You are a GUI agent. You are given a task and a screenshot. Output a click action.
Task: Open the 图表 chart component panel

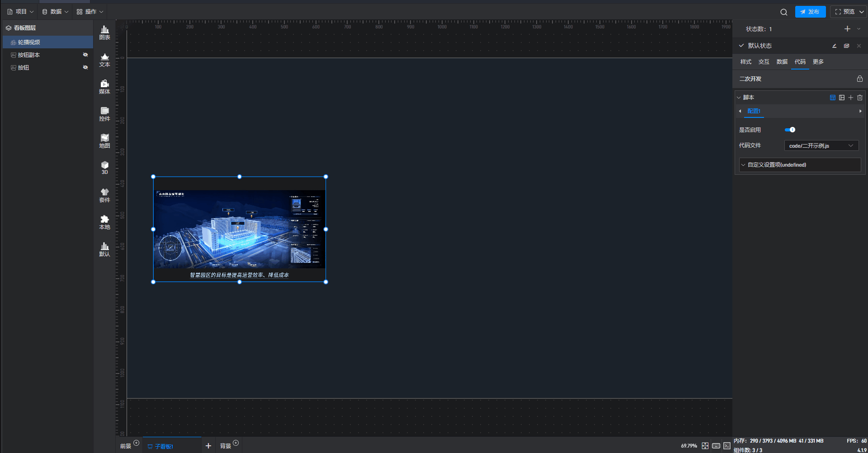pyautogui.click(x=104, y=33)
